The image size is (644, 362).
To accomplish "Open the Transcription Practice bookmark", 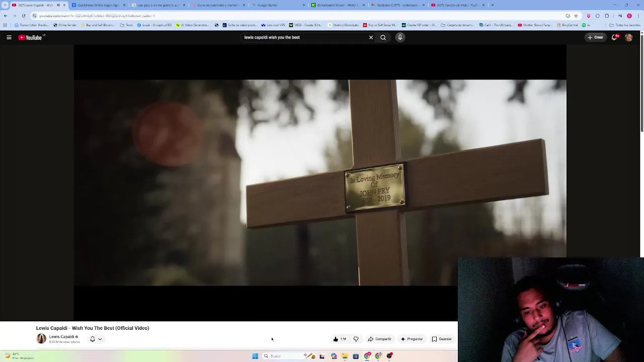I will pyautogui.click(x=31, y=25).
